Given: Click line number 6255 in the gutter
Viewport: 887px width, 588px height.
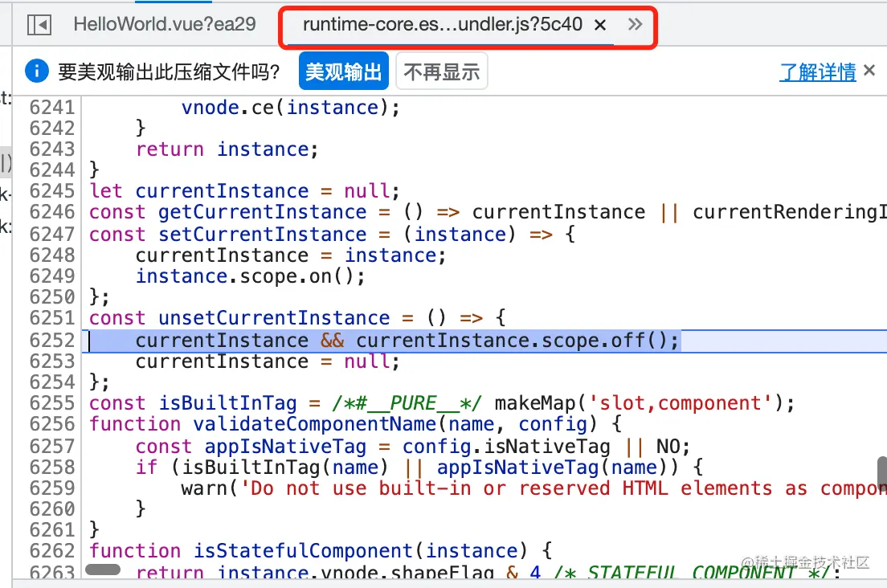Looking at the screenshot, I should pos(52,403).
